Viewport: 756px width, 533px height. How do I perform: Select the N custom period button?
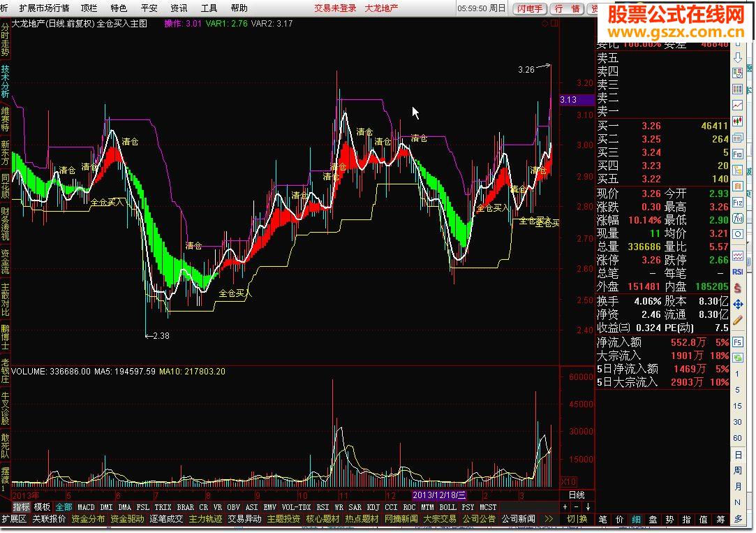click(x=738, y=502)
